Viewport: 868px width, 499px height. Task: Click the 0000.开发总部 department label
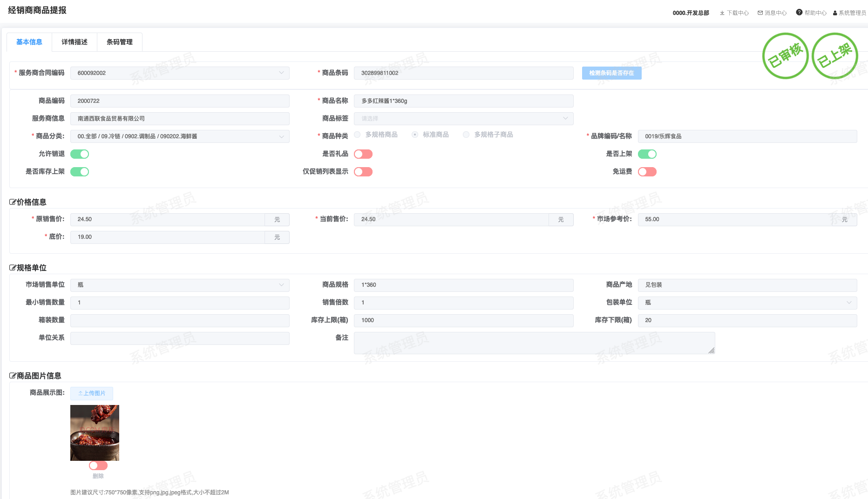coord(691,13)
